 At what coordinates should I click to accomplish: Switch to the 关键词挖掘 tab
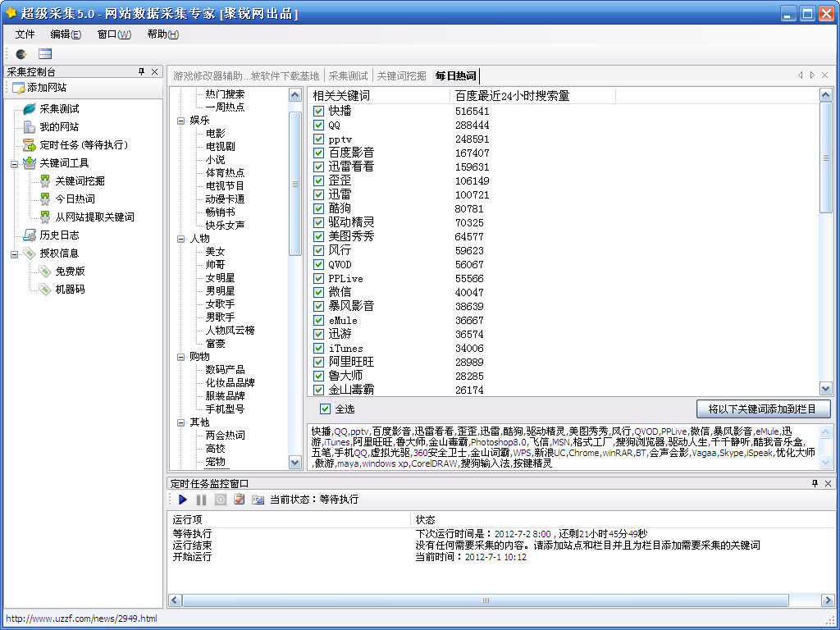coord(401,76)
